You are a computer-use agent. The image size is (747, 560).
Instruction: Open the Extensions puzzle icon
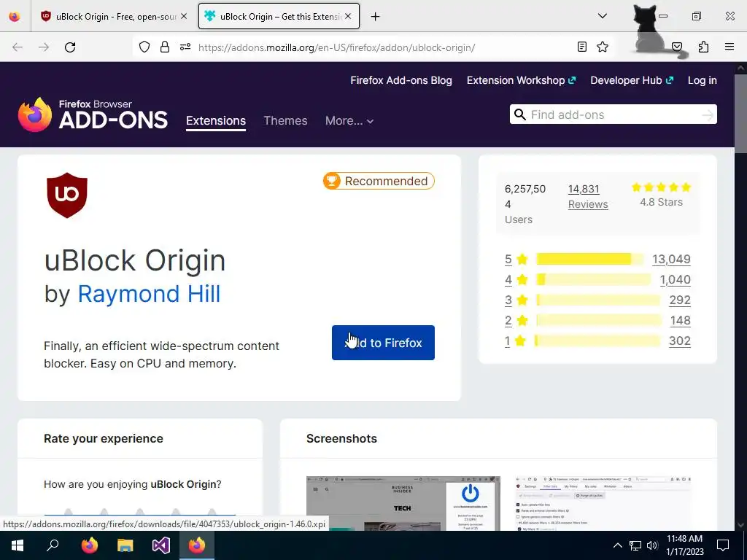(x=703, y=47)
